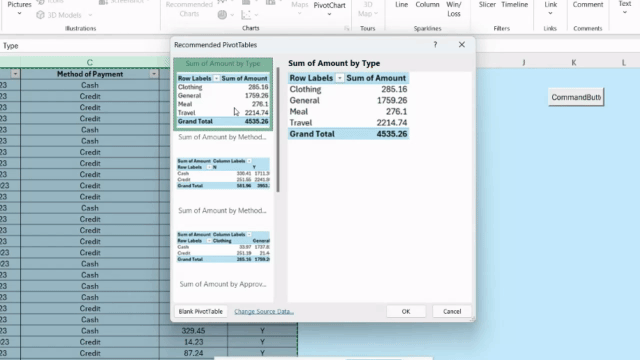Image resolution: width=640 pixels, height=360 pixels.
Task: Expand the 3D Models dropdown arrow
Action: (x=90, y=15)
